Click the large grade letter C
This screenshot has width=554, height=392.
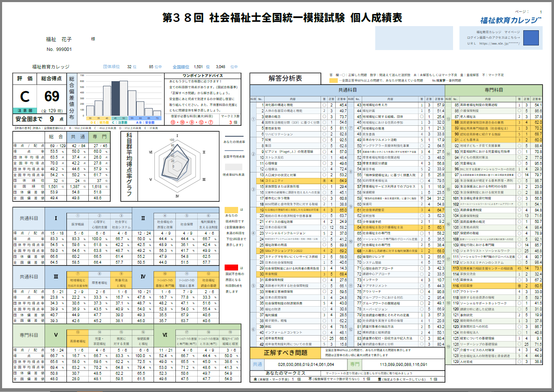tap(25, 96)
